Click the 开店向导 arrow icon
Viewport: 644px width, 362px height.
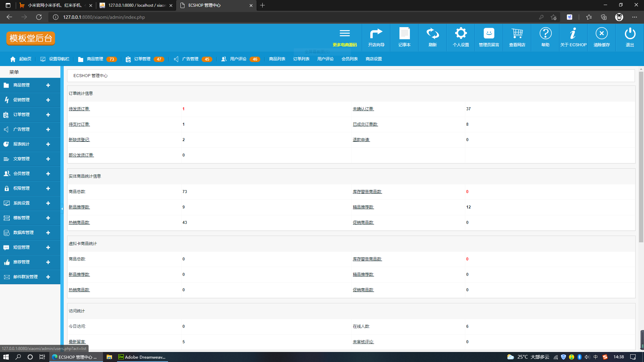[376, 34]
